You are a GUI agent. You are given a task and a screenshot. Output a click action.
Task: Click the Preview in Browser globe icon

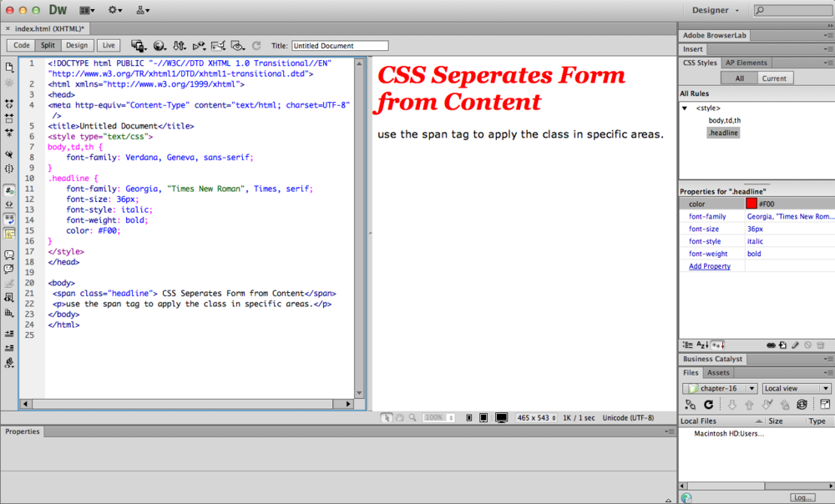159,46
